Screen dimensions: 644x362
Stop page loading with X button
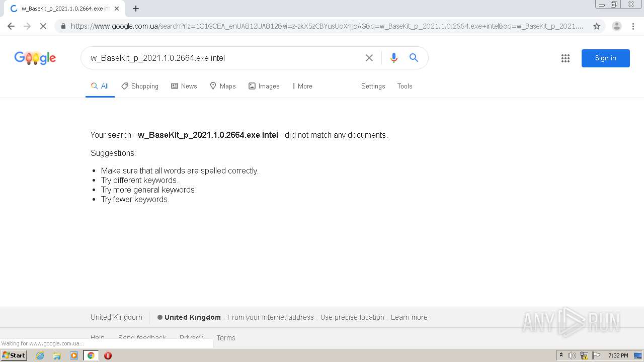tap(43, 26)
